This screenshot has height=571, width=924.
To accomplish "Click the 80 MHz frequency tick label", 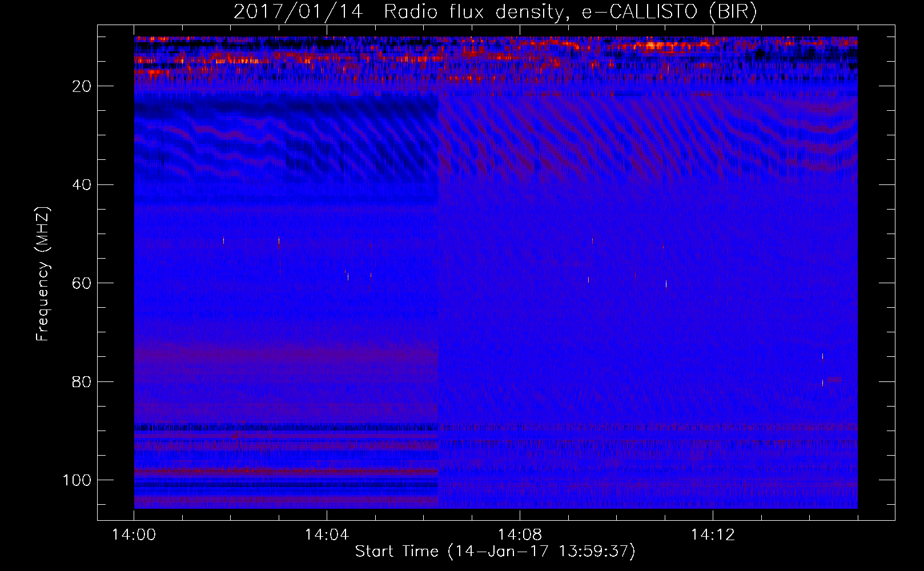I will [x=82, y=382].
